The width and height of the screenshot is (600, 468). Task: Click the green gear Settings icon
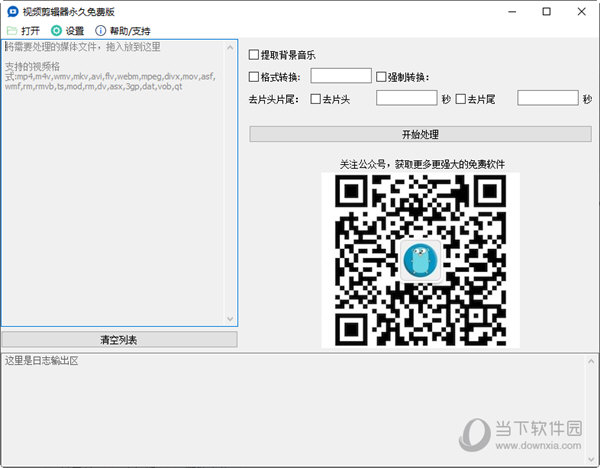pyautogui.click(x=56, y=31)
